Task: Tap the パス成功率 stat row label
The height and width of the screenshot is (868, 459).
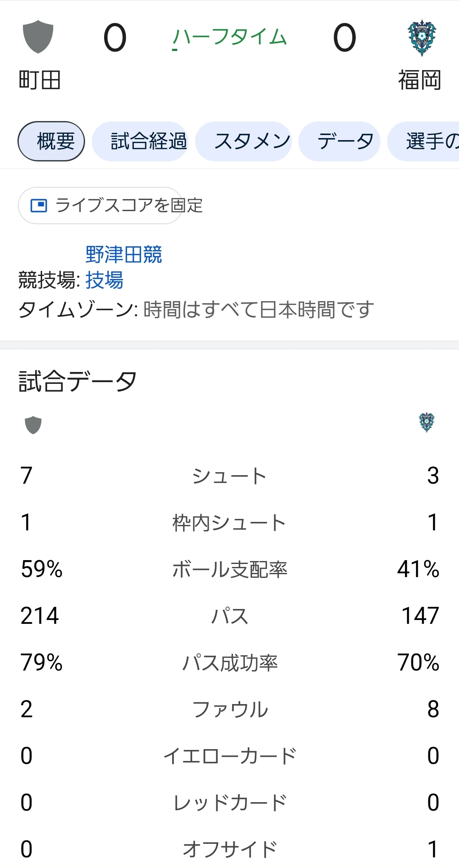Action: point(229,663)
